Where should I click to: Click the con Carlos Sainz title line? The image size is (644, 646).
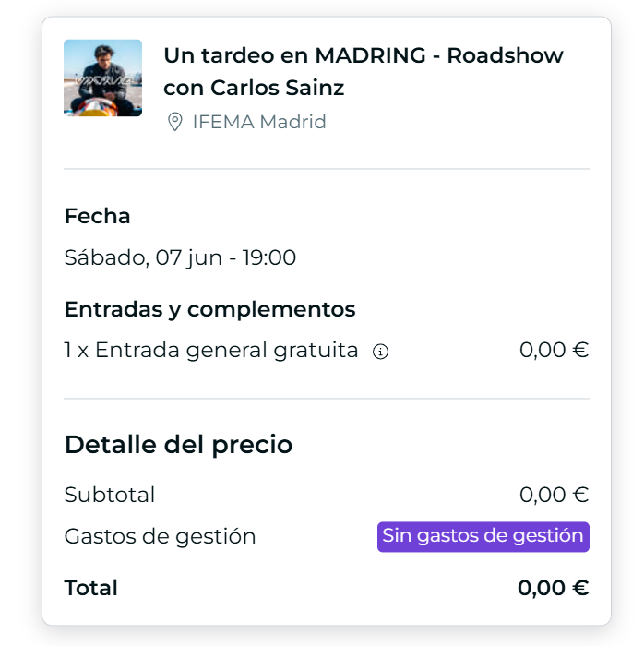254,88
